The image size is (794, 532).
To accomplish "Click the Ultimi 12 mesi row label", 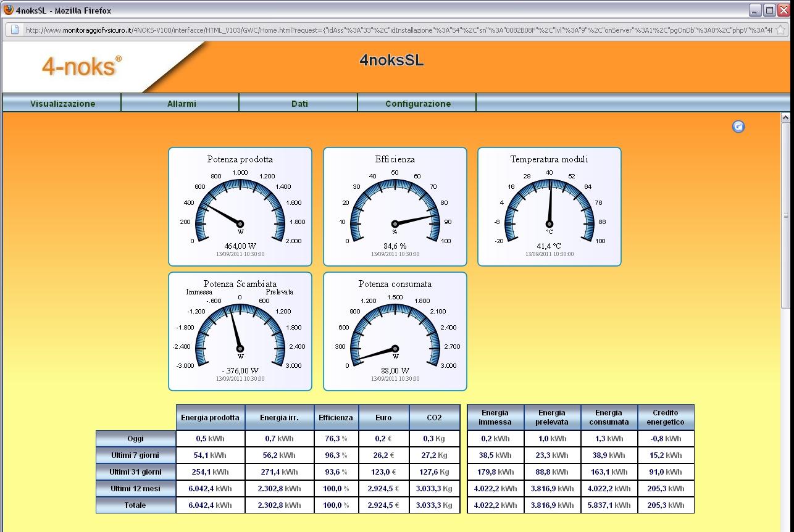I will tap(136, 488).
